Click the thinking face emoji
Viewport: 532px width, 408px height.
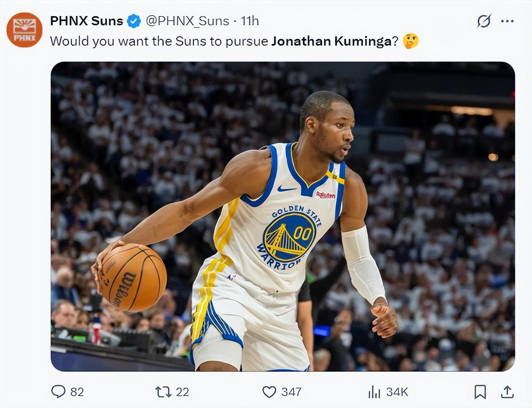click(410, 41)
